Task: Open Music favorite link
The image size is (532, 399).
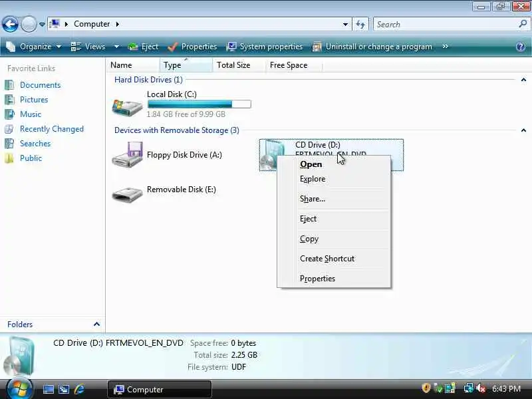Action: (31, 114)
